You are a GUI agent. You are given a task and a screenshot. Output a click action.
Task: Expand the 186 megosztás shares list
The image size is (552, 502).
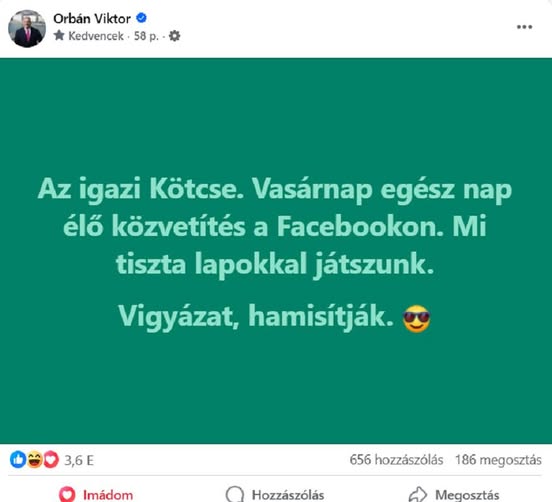(498, 460)
